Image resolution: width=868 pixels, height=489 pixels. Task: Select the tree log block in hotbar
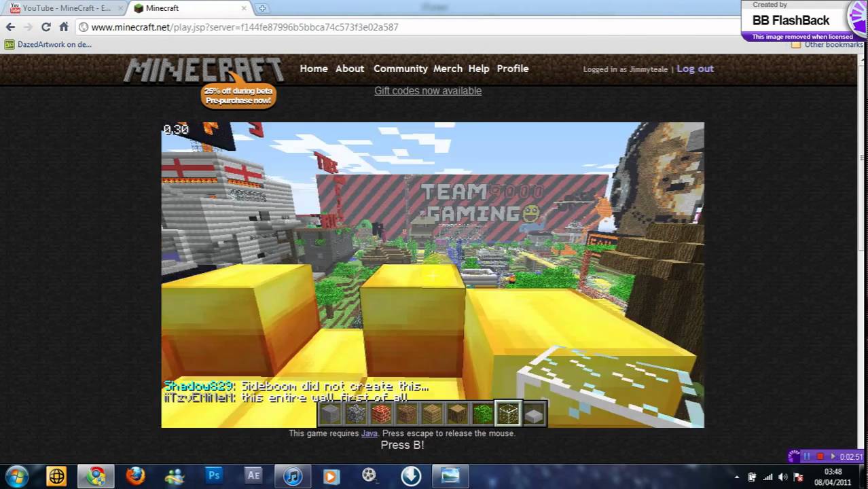point(457,413)
